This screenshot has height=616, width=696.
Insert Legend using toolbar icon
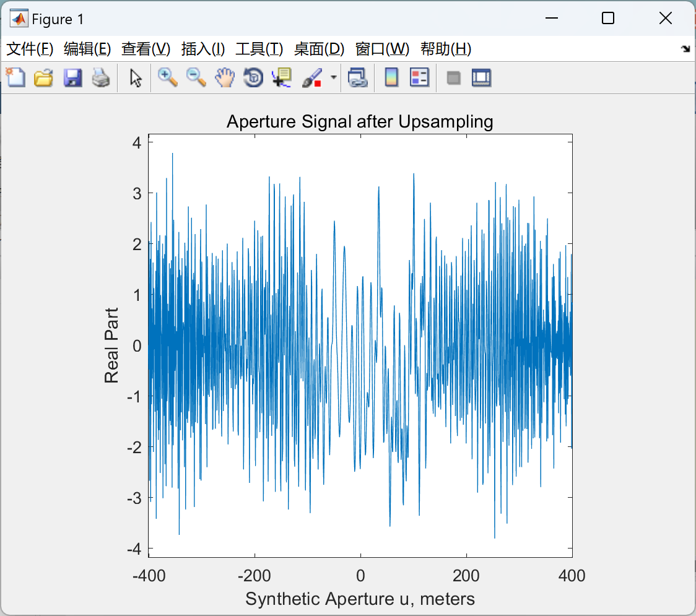[x=419, y=77]
